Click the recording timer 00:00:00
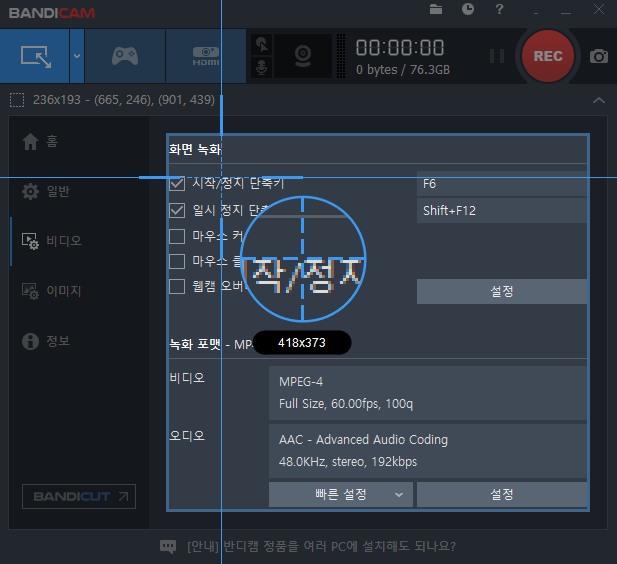 pos(400,48)
